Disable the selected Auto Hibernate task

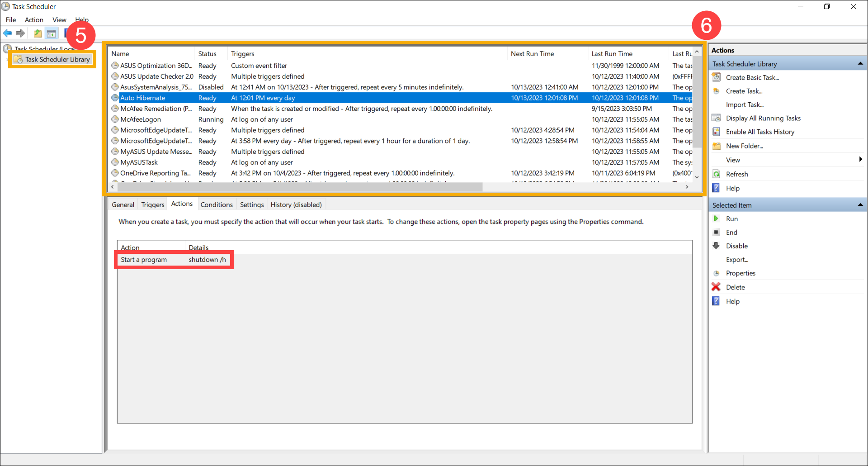[736, 246]
